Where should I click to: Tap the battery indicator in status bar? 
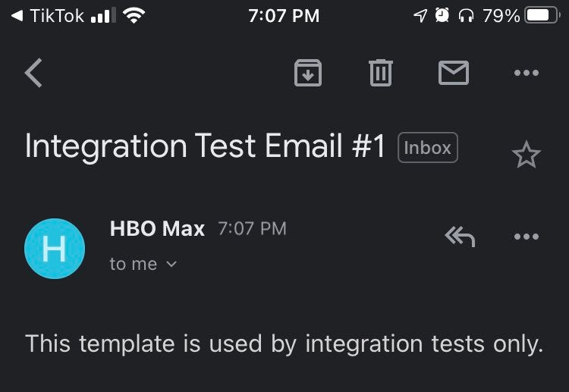coord(542,15)
